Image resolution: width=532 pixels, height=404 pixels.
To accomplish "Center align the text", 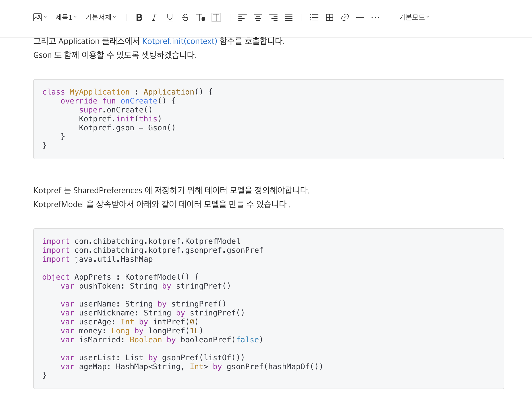I will click(x=258, y=17).
